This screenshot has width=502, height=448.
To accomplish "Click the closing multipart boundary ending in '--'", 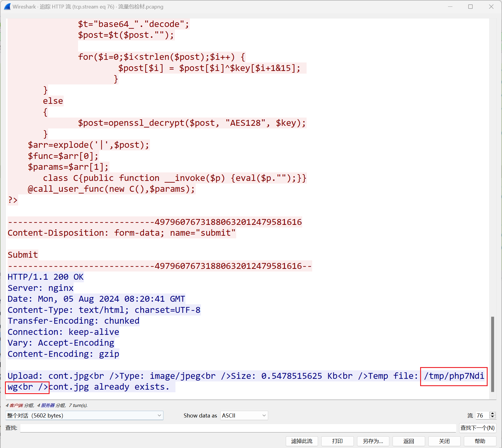I will click(x=160, y=266).
